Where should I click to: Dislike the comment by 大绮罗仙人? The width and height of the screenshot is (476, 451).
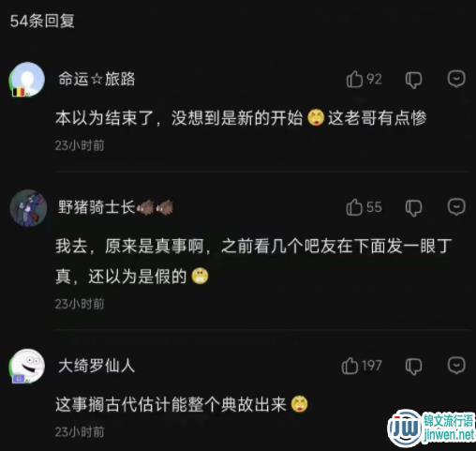pos(413,367)
